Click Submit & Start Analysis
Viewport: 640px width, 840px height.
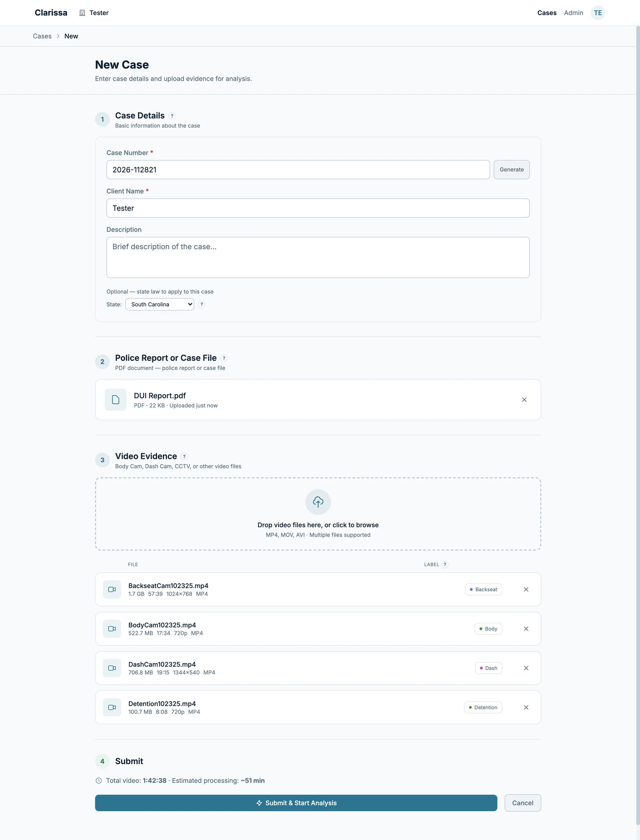pos(296,803)
